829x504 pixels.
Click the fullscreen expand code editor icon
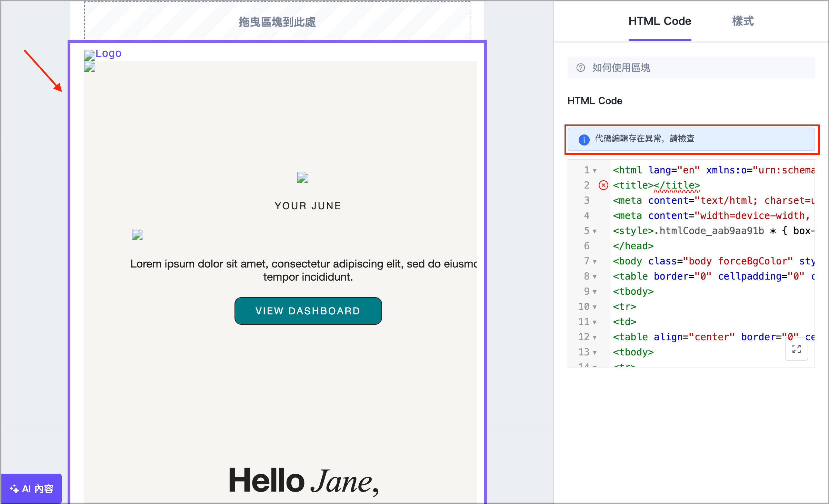click(x=796, y=349)
